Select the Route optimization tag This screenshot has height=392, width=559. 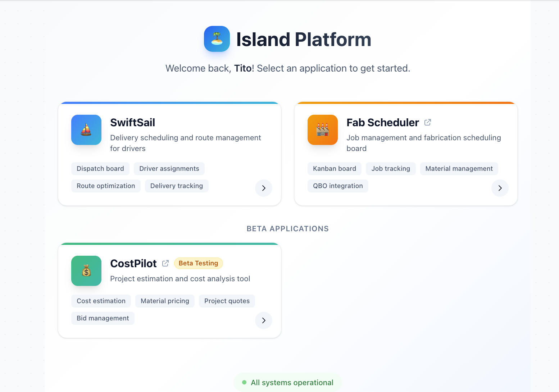tap(106, 186)
